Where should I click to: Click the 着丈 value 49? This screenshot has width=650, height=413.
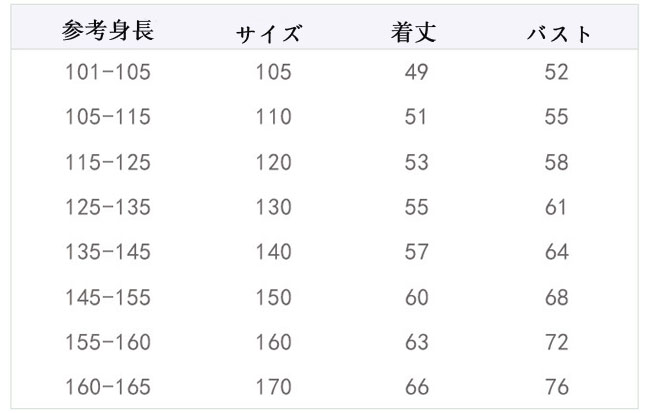pyautogui.click(x=415, y=72)
